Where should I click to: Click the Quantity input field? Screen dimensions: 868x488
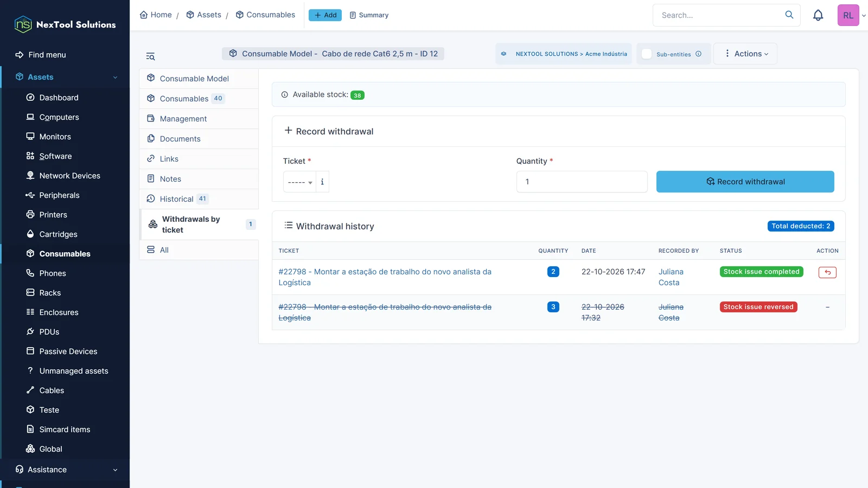[x=582, y=182]
